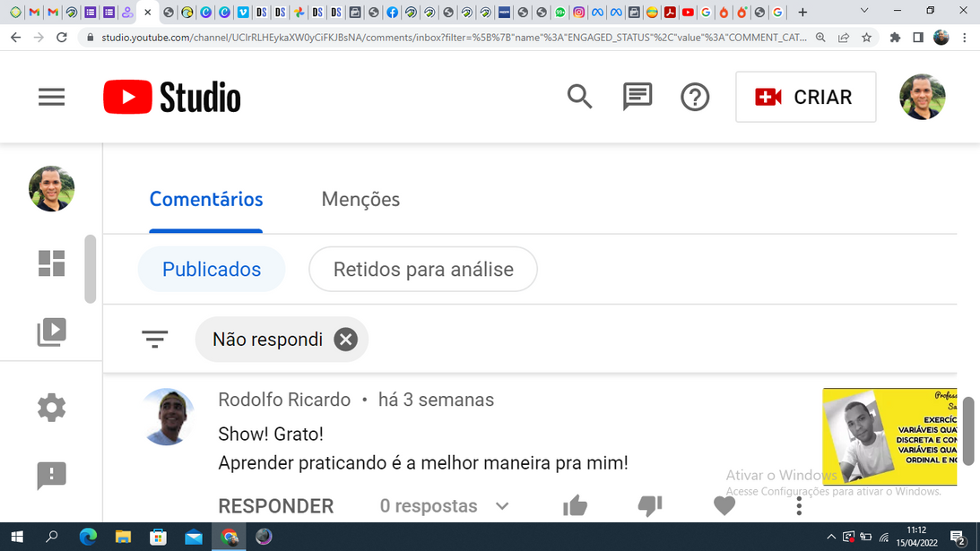Open the help question mark icon

(695, 97)
